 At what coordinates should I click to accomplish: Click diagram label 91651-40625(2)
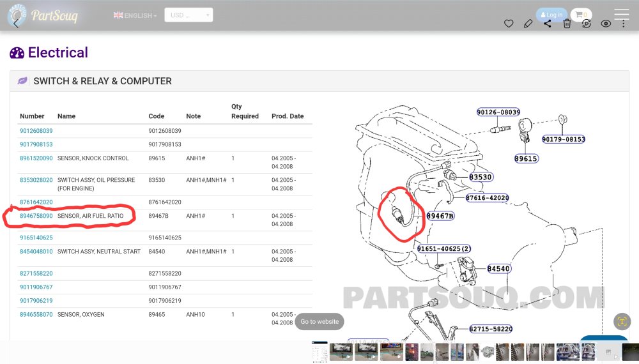coord(444,249)
